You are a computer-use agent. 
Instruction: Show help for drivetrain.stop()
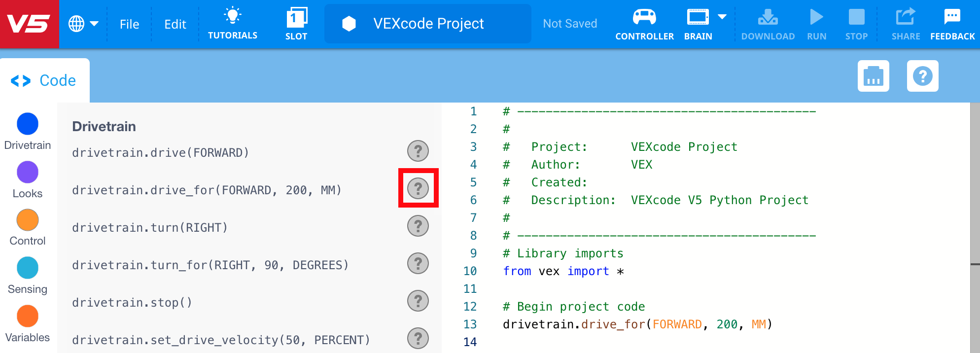[418, 301]
